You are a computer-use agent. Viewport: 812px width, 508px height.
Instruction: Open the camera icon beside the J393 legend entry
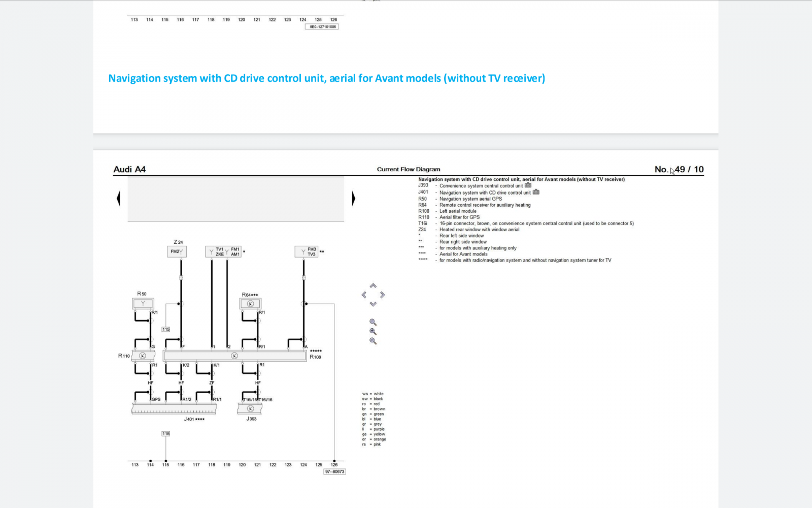coord(528,185)
